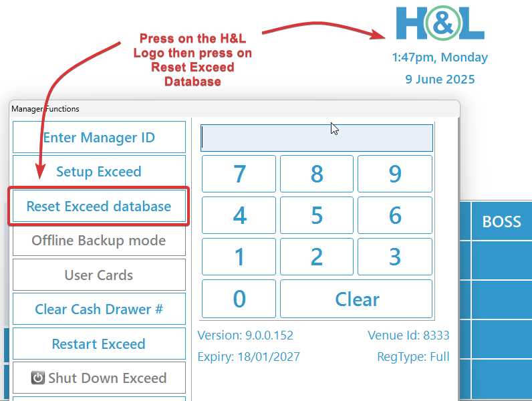
Task: Click the 1:47pm, Monday time text
Action: click(440, 57)
